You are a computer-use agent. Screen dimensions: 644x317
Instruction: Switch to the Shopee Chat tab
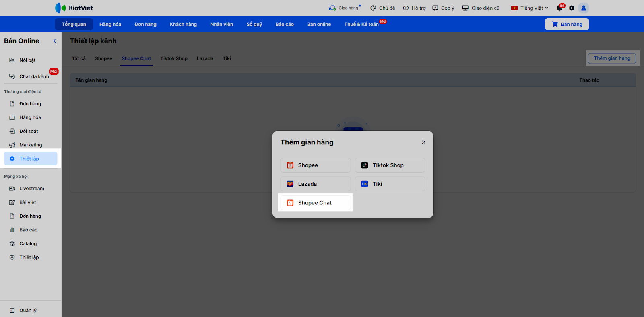[136, 58]
